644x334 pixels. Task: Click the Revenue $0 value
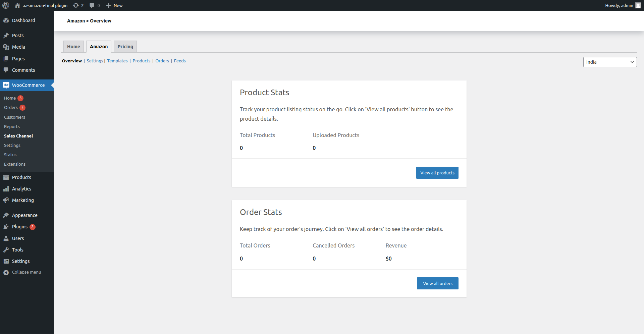click(388, 259)
